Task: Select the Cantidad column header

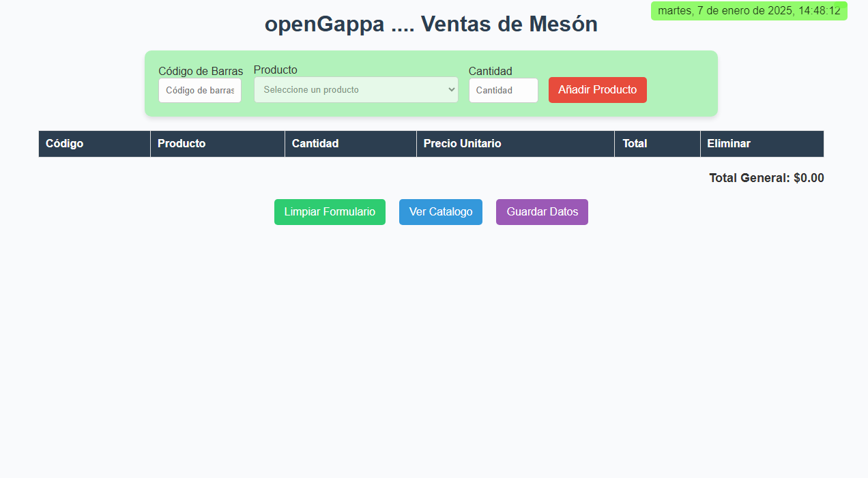Action: [x=315, y=143]
